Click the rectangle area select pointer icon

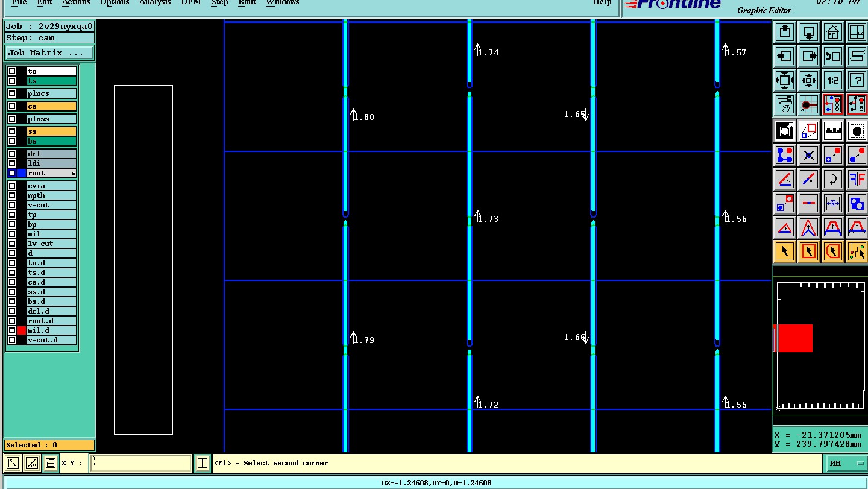808,251
